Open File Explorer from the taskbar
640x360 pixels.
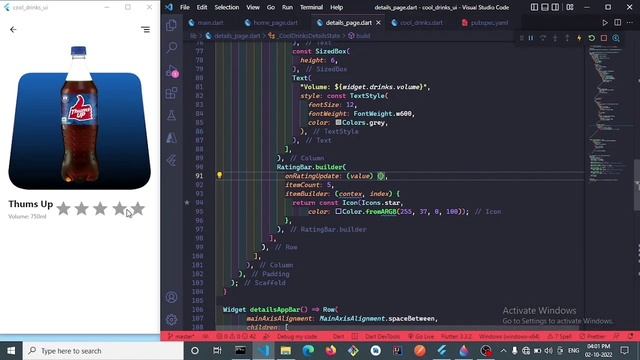click(285, 351)
